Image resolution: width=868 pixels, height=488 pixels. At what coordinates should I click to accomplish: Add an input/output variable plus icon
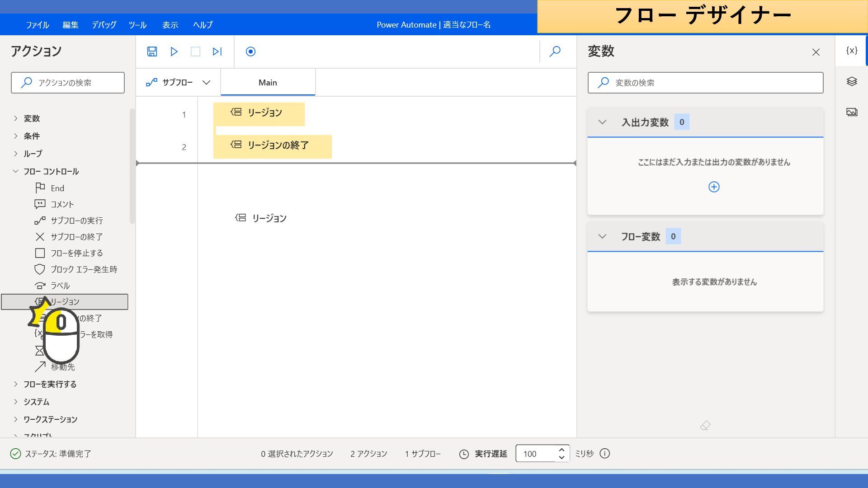[x=714, y=187]
